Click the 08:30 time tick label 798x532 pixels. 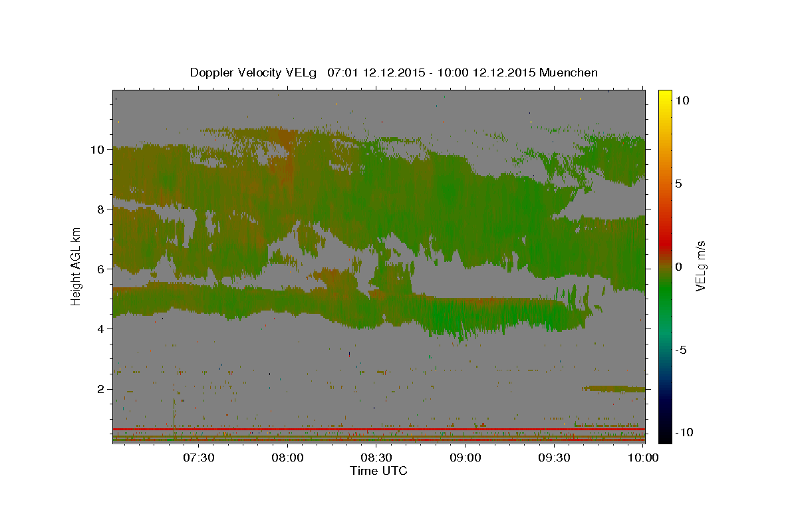(376, 458)
